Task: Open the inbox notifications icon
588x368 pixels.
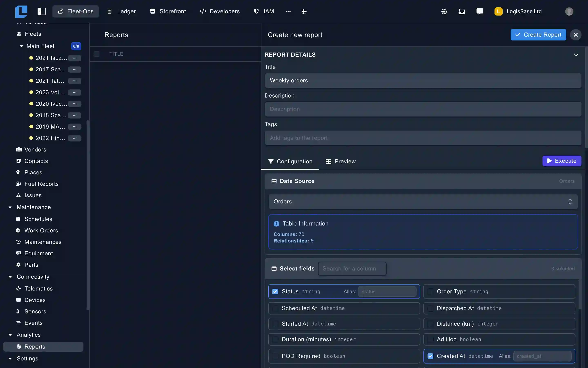Action: point(462,11)
